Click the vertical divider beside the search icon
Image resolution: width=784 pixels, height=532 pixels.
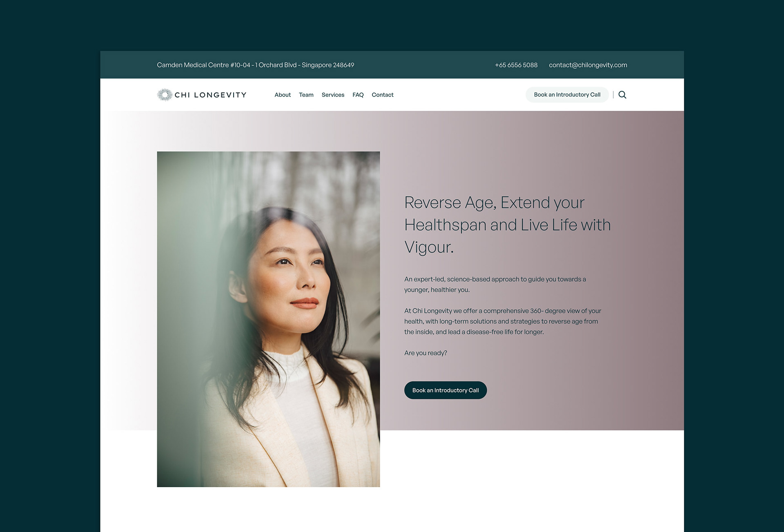pyautogui.click(x=613, y=95)
